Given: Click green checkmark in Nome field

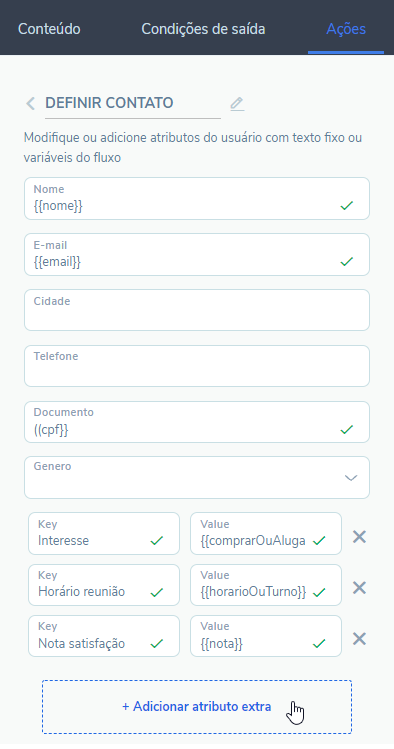Looking at the screenshot, I should point(347,205).
